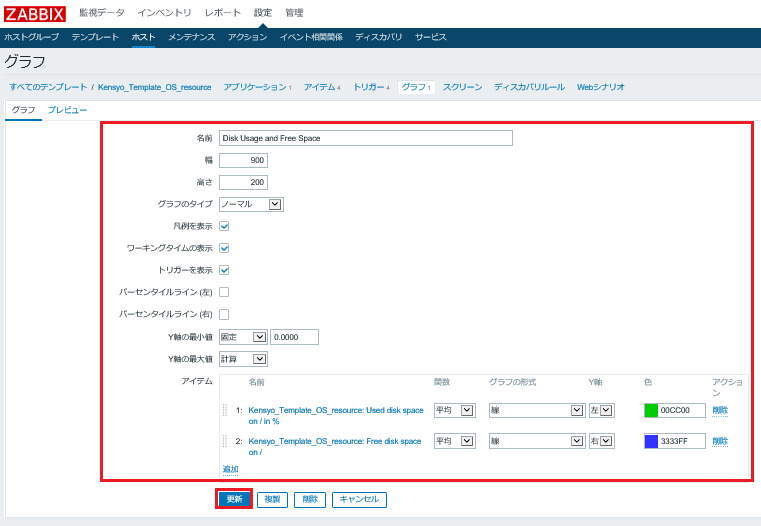Viewport: 761px width, 526px height.
Task: Expand the Y軸の最大値 dropdown
Action: pos(243,359)
